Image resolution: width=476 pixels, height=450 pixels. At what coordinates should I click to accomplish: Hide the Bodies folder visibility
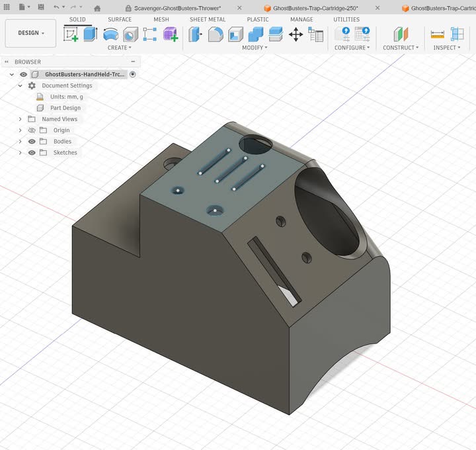pos(32,142)
